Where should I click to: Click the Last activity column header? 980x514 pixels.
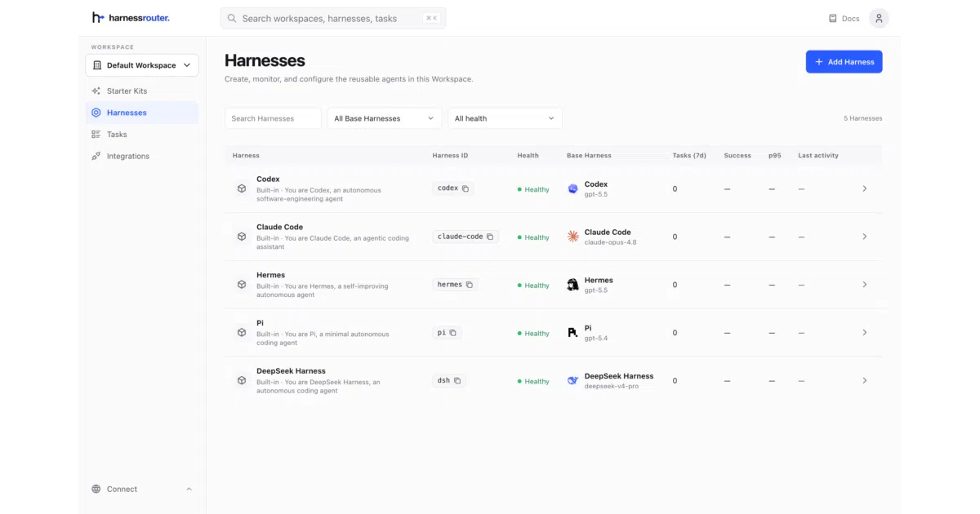pos(818,155)
